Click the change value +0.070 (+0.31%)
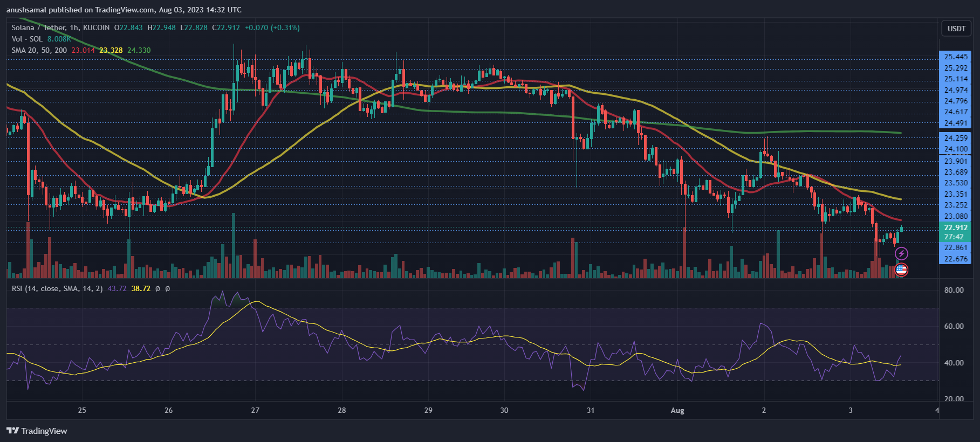 pyautogui.click(x=272, y=27)
